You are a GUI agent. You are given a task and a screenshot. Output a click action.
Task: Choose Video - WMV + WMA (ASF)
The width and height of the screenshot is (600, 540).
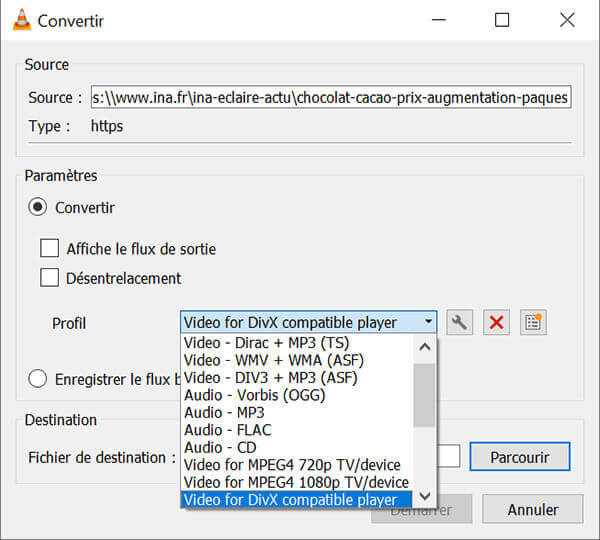tap(297, 361)
